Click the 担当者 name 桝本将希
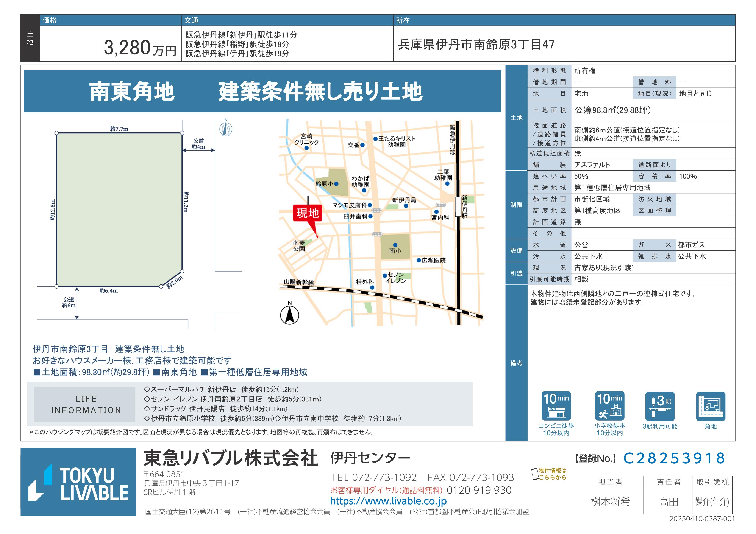Viewport: 756px width, 534px height. click(x=610, y=502)
